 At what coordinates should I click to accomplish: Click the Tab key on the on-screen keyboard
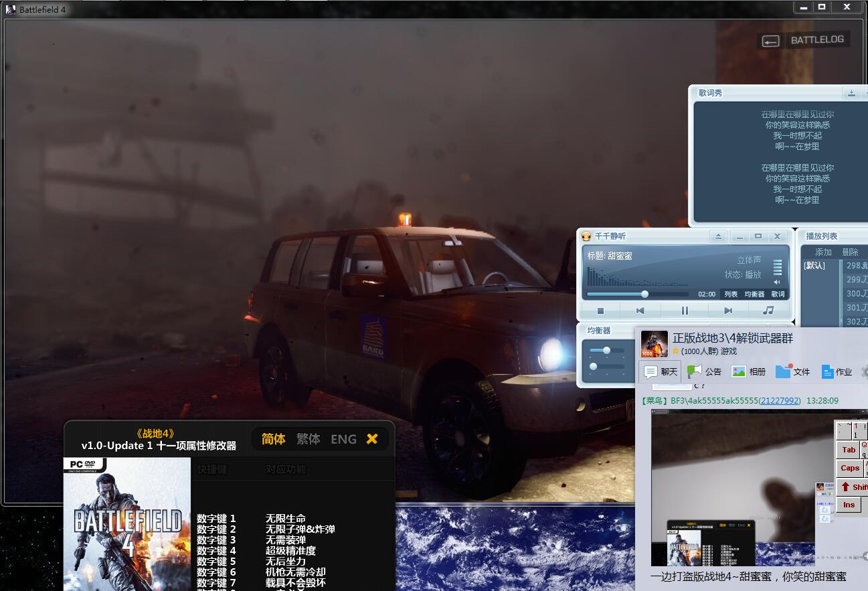[x=849, y=450]
